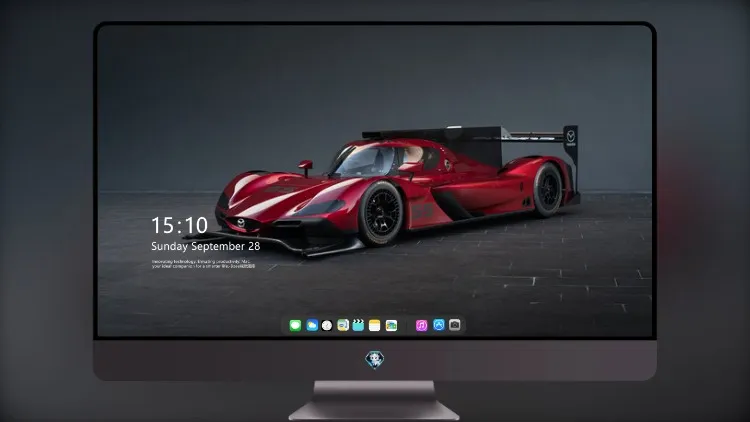
Task: Open the blue App Store icon
Action: tap(439, 325)
